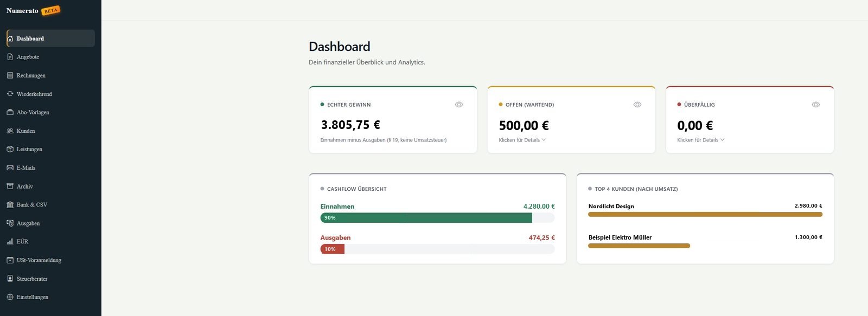Click the Dashboard page heading
This screenshot has height=316, width=868.
(340, 47)
